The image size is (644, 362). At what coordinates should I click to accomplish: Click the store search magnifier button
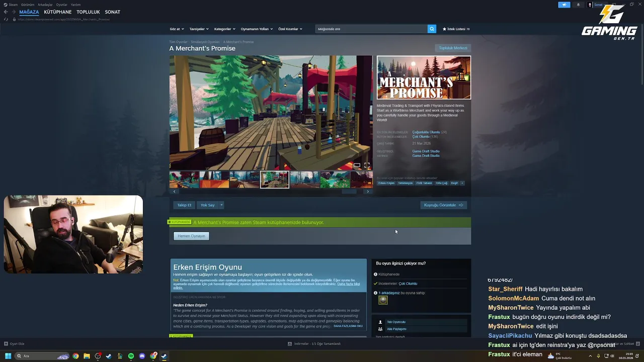click(432, 29)
